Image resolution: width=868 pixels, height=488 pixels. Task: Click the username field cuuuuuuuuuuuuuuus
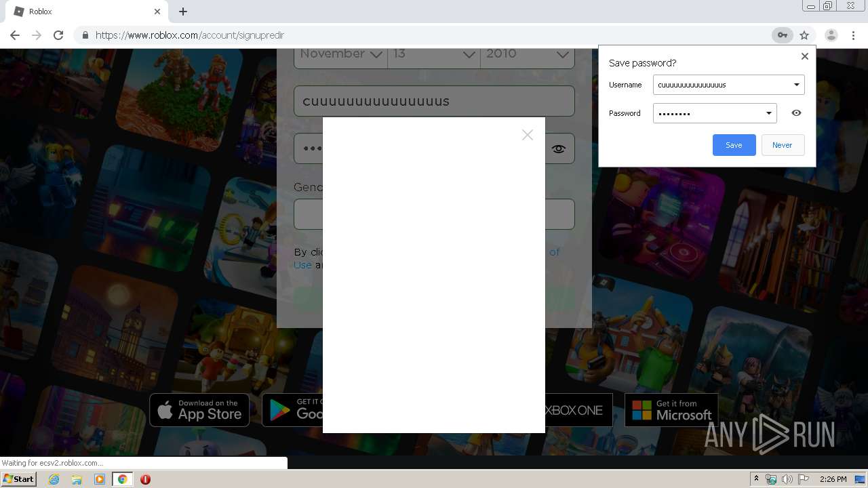[434, 101]
